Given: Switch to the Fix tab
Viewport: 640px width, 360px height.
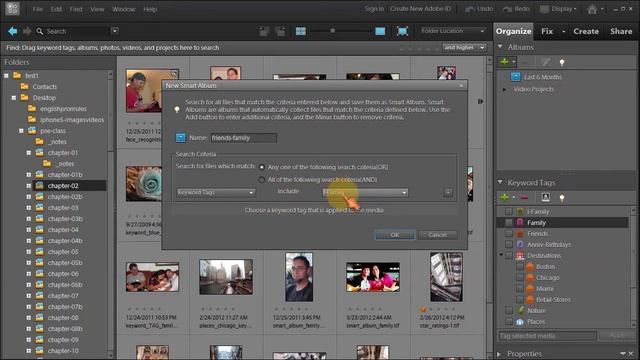Looking at the screenshot, I should [x=547, y=31].
